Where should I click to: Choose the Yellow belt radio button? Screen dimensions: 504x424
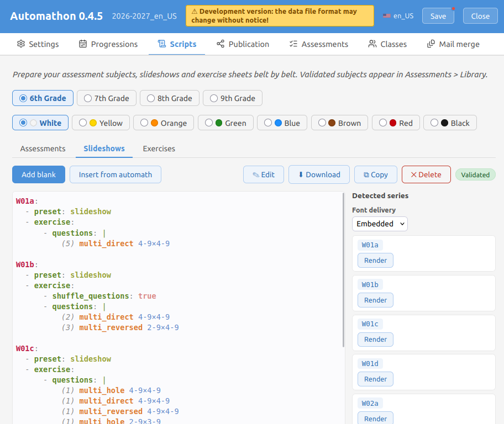click(x=83, y=123)
